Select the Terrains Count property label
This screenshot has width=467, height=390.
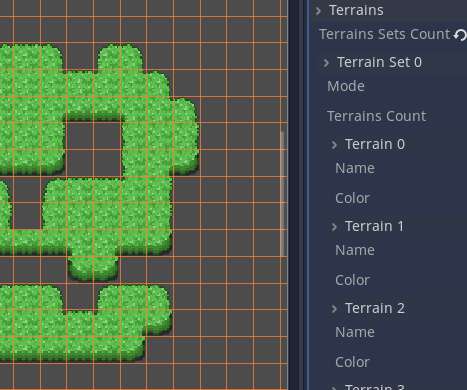[x=377, y=116]
